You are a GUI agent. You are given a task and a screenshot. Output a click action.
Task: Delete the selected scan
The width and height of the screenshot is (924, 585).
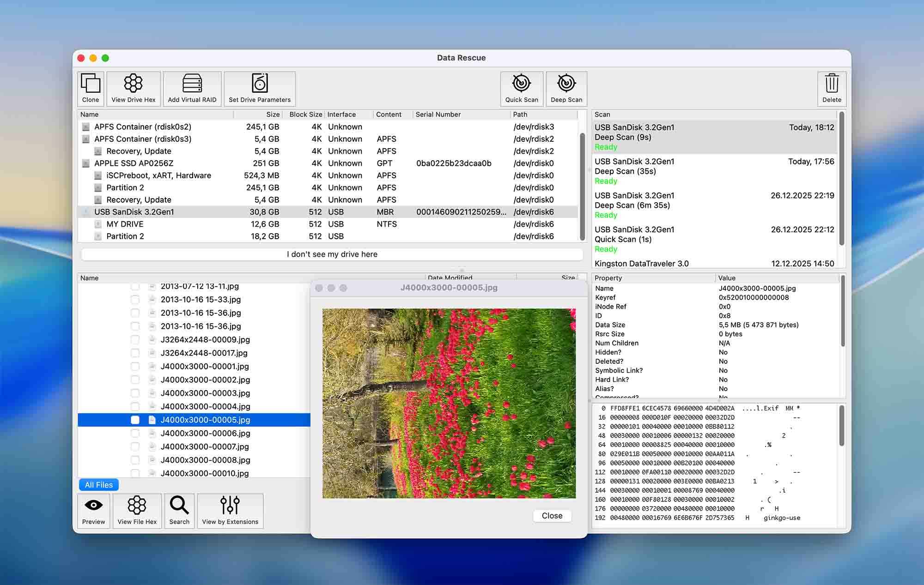pyautogui.click(x=831, y=89)
